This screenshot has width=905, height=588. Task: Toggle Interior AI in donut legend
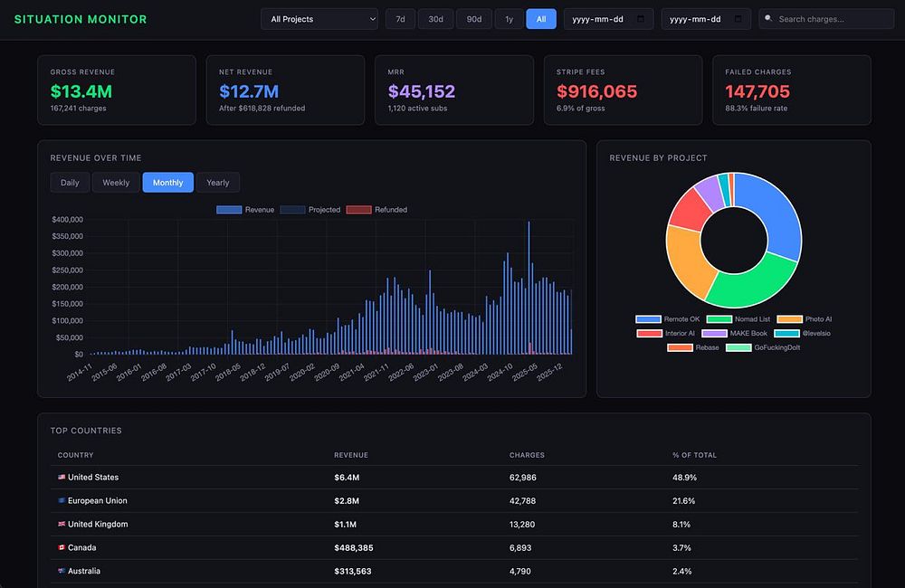coord(665,334)
